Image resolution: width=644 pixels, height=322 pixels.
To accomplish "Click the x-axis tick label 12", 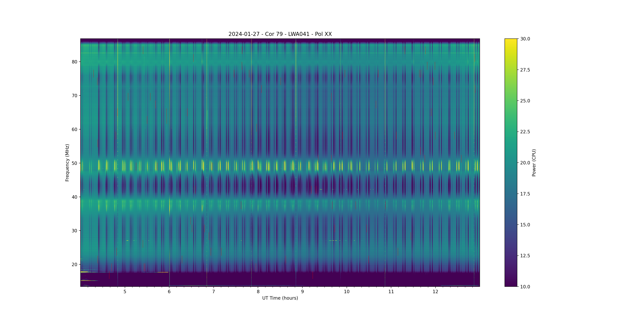I will pyautogui.click(x=435, y=292).
